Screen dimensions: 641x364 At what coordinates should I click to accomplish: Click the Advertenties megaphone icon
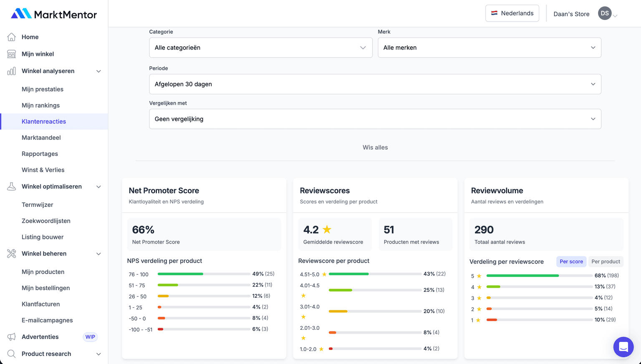click(x=13, y=337)
